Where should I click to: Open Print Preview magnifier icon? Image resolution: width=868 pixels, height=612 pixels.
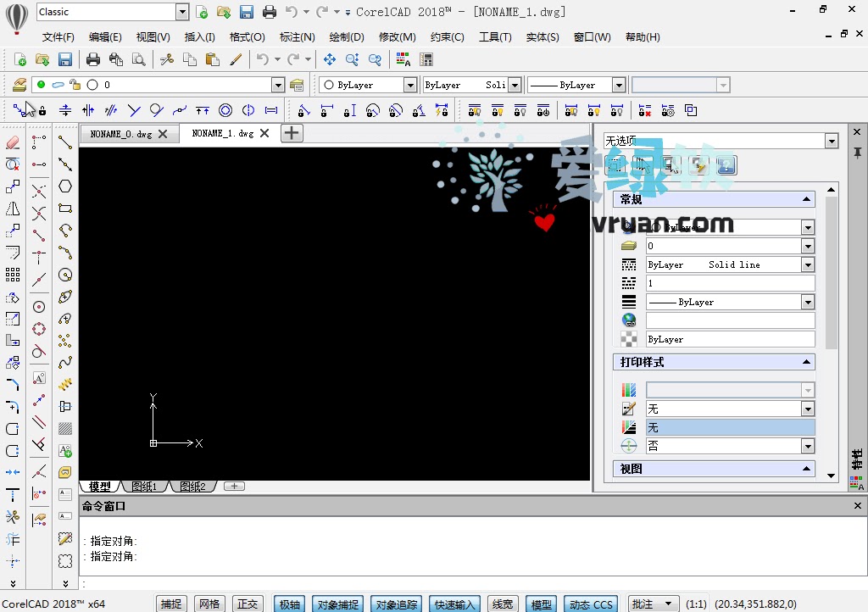(138, 59)
